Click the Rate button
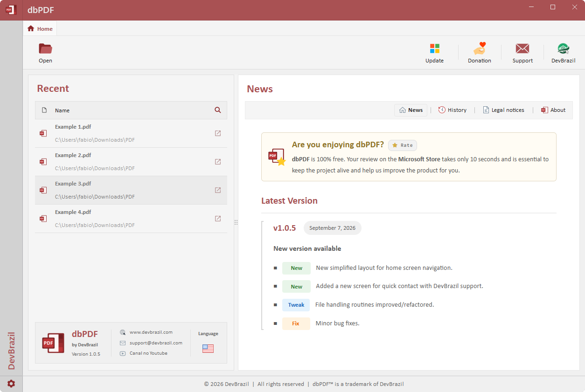Image resolution: width=585 pixels, height=392 pixels. (403, 145)
